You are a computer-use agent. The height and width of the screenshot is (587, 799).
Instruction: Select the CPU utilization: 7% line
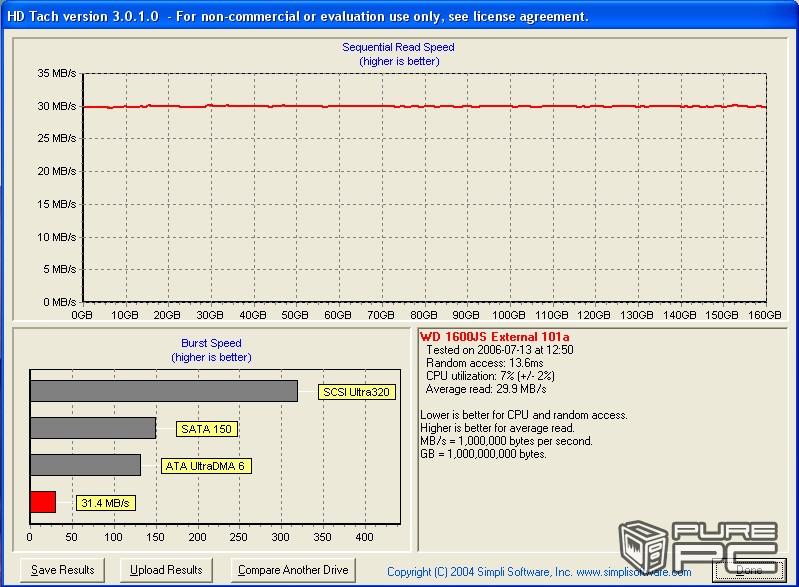490,376
